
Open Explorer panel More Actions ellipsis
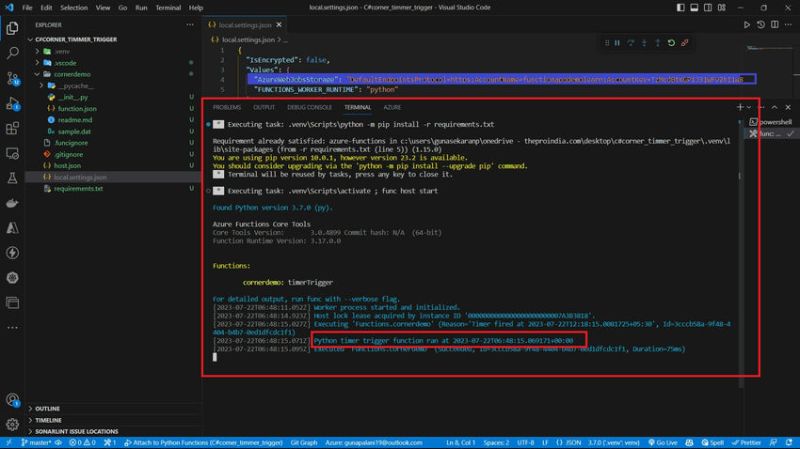[190, 24]
